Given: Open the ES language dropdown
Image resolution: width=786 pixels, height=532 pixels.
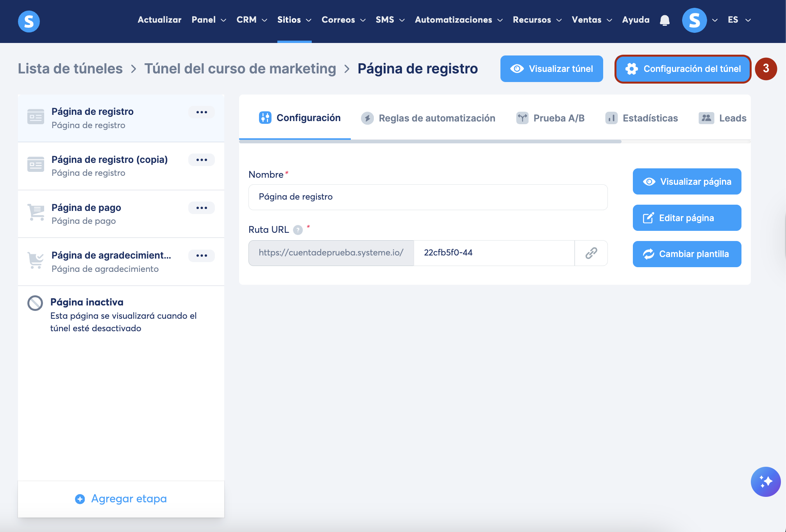Looking at the screenshot, I should pos(739,20).
